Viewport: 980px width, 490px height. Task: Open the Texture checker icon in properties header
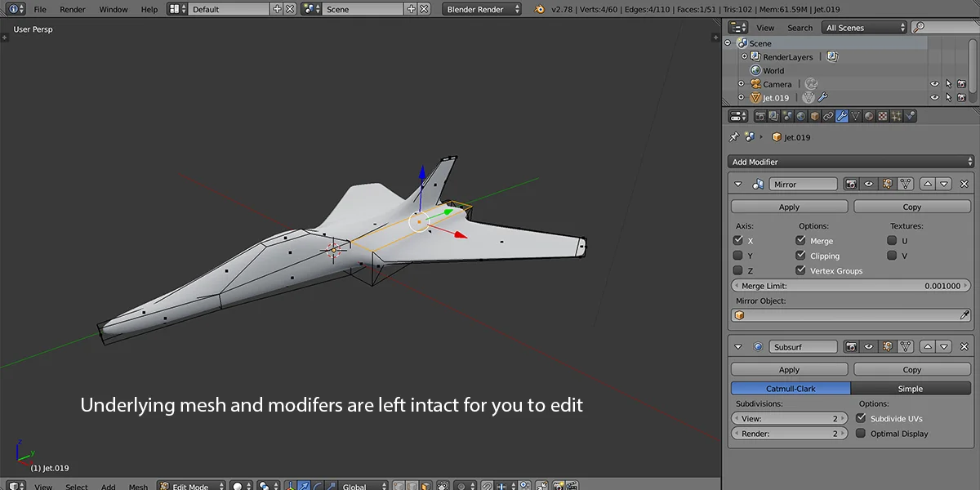(x=882, y=115)
